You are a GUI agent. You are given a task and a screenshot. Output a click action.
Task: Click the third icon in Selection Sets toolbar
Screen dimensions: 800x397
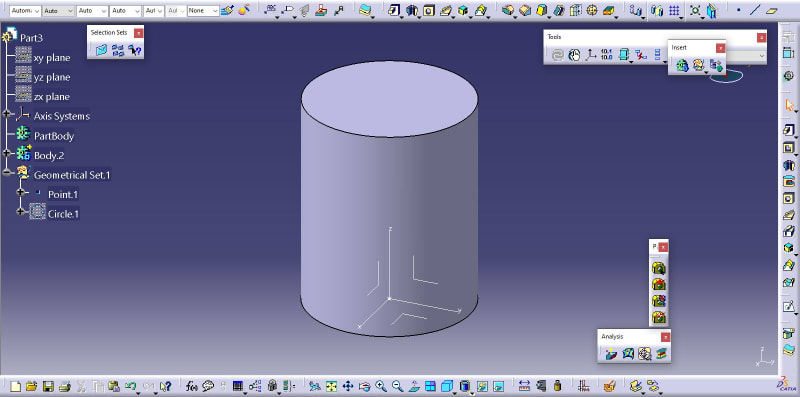135,50
